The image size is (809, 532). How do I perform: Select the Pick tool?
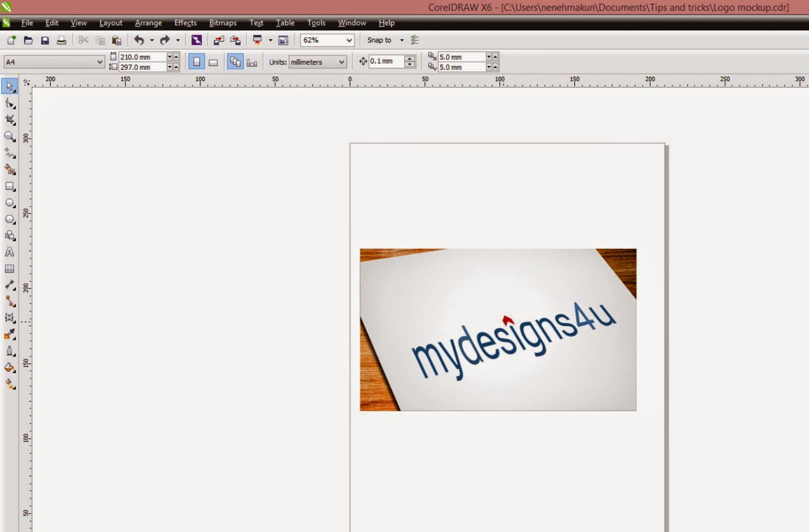[10, 86]
